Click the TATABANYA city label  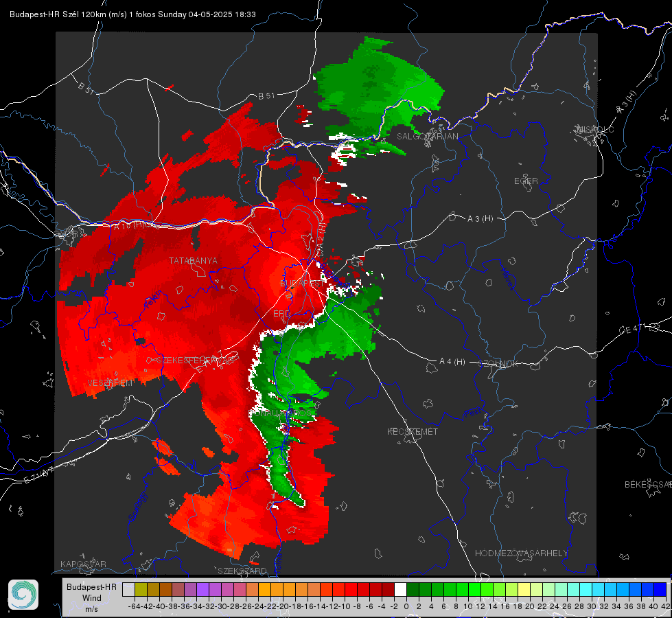193,260
